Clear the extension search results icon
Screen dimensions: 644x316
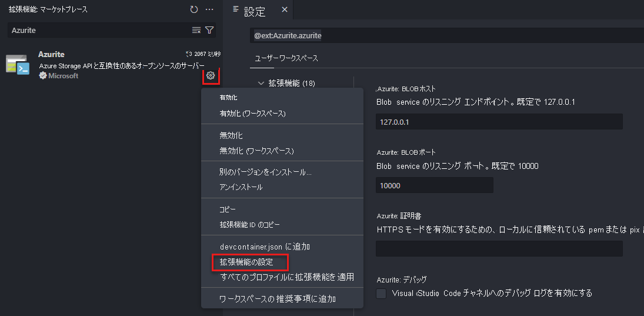click(196, 30)
